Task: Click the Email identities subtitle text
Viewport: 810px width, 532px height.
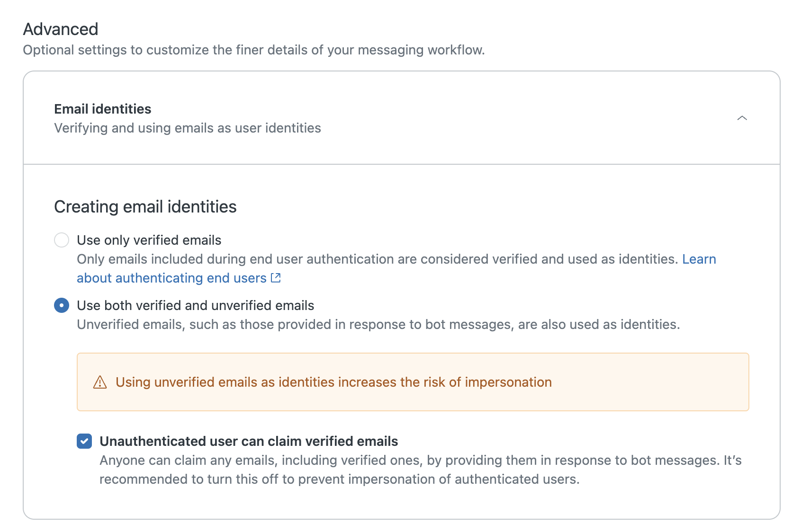Action: 187,128
